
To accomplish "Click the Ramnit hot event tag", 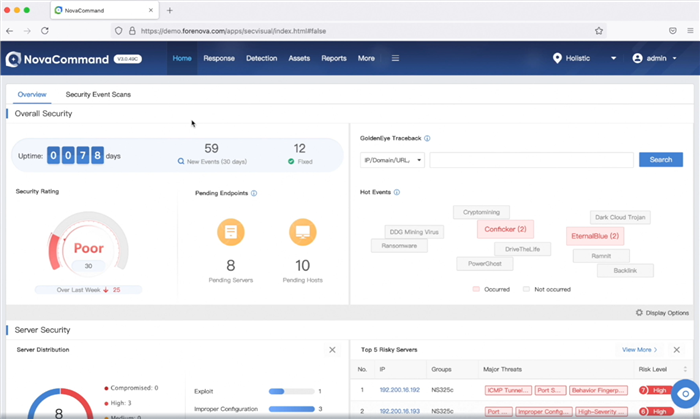I will point(601,256).
